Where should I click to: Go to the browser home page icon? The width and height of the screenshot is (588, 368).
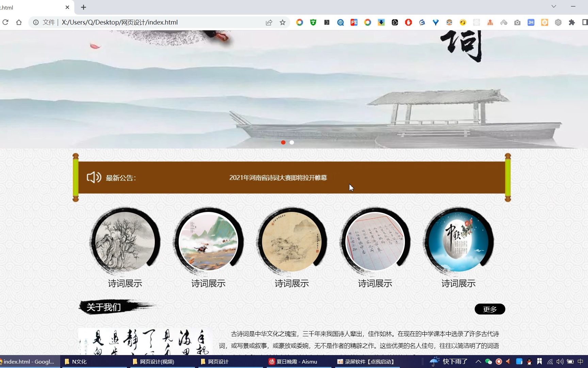(x=19, y=22)
